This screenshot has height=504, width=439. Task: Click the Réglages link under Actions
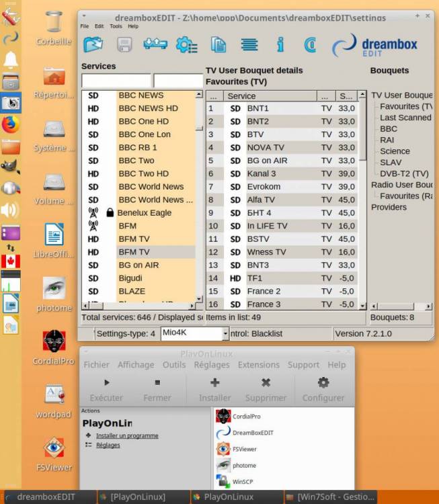click(x=108, y=445)
